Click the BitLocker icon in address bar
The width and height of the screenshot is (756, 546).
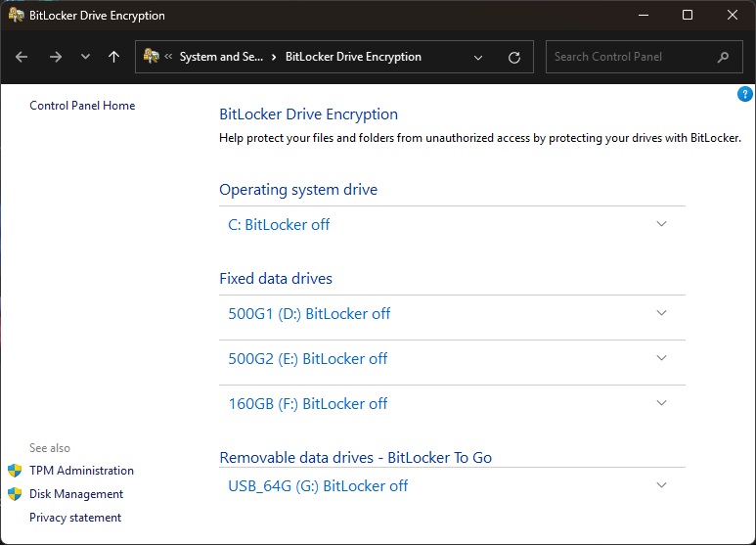point(152,57)
